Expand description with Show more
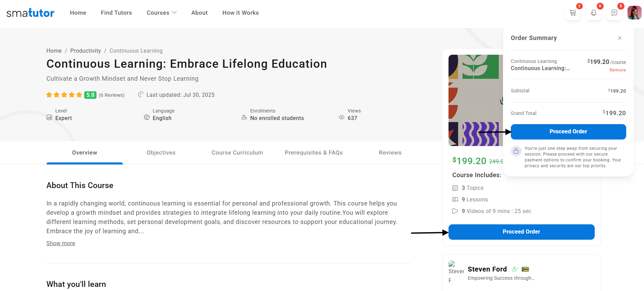The image size is (644, 291). (61, 243)
